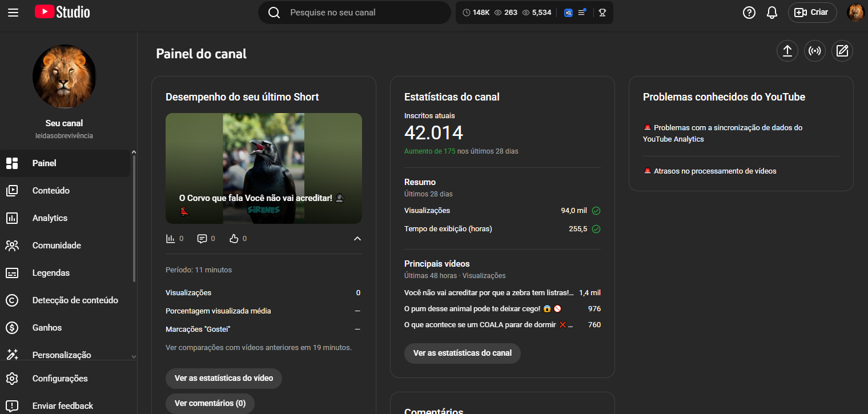Open the COALA parar de dormir video

tap(489, 325)
